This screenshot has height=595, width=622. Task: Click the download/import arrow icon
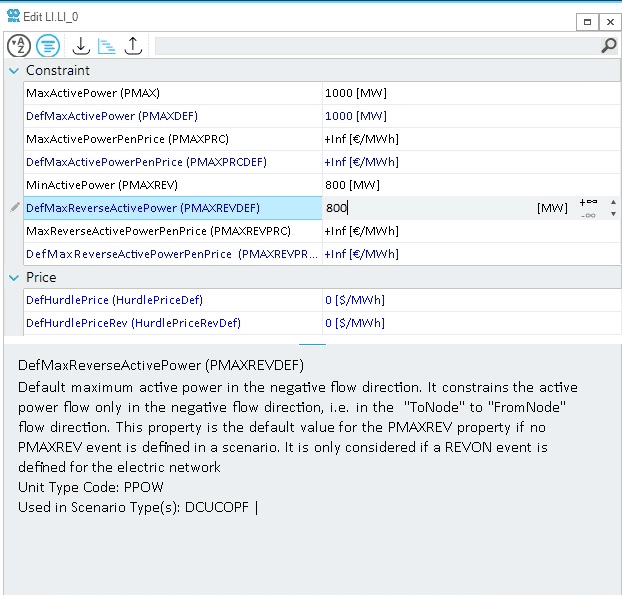click(x=81, y=46)
